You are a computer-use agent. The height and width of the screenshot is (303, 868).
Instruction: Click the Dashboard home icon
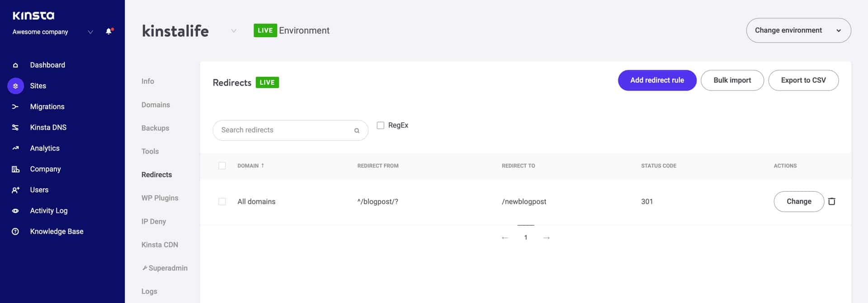pyautogui.click(x=15, y=65)
